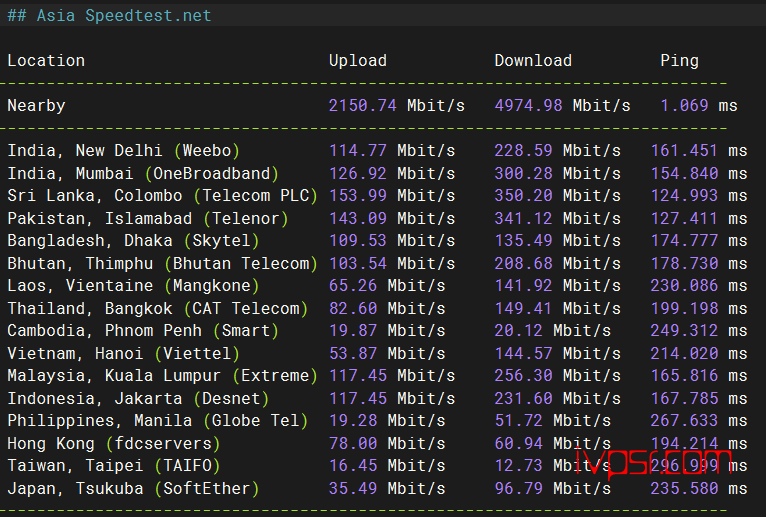
Task: Click the upload value 143.09
Action: tap(358, 218)
